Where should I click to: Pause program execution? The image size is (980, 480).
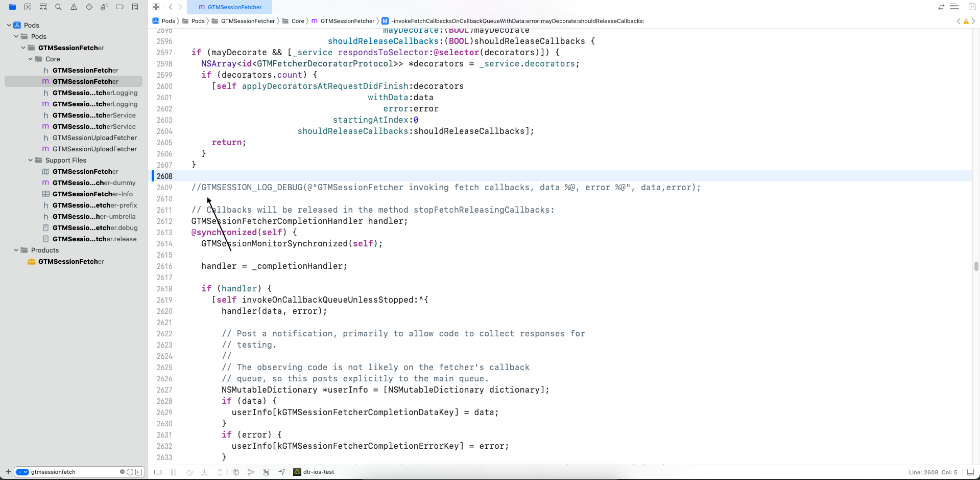[x=174, y=472]
